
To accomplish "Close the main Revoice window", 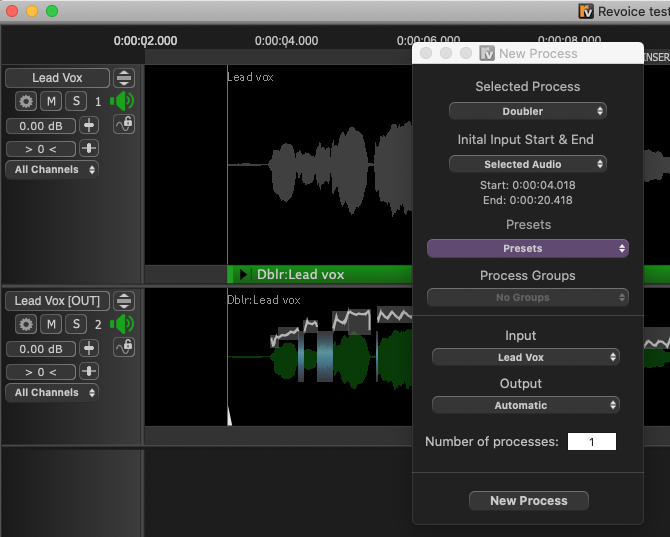I will [x=12, y=11].
